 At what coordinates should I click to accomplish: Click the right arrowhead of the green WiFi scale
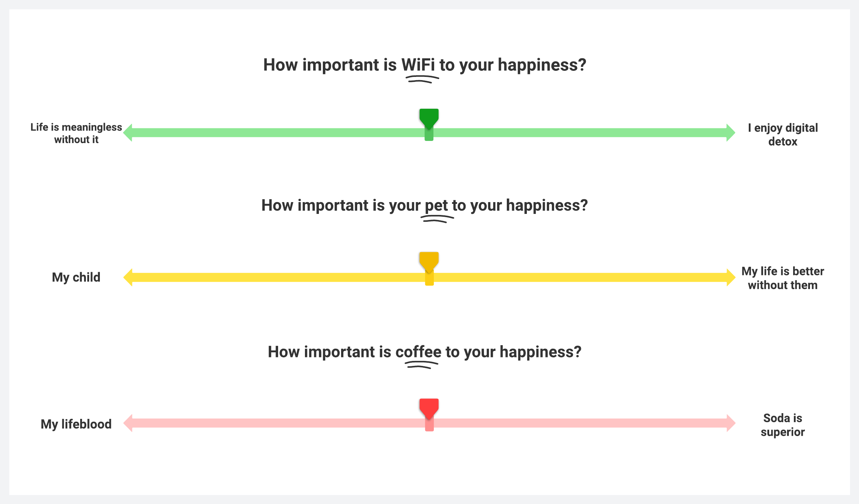731,133
